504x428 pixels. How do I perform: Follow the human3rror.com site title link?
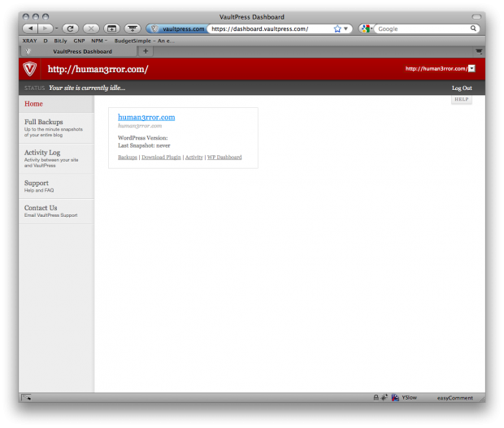146,117
